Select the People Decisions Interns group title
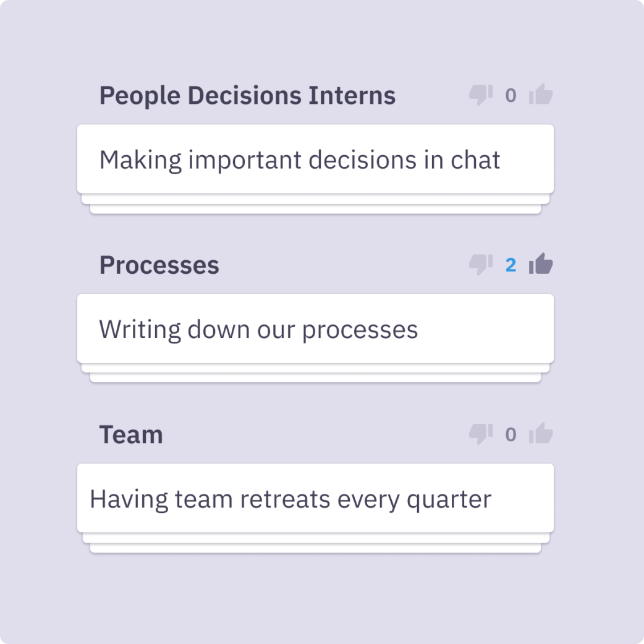The height and width of the screenshot is (644, 644). coord(247,96)
